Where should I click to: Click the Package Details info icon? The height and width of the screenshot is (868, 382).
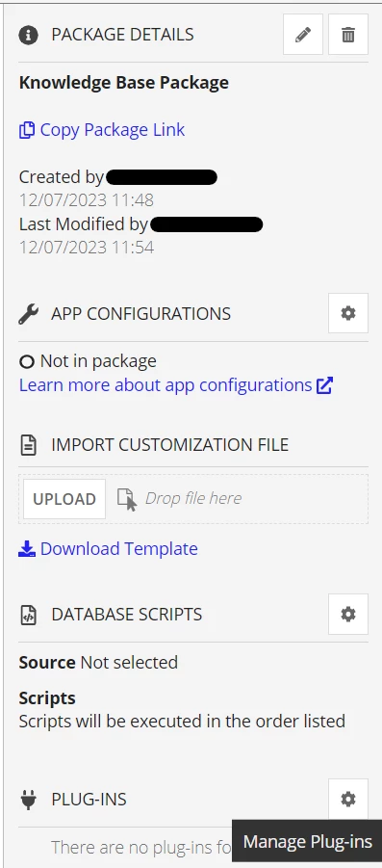pos(28,35)
